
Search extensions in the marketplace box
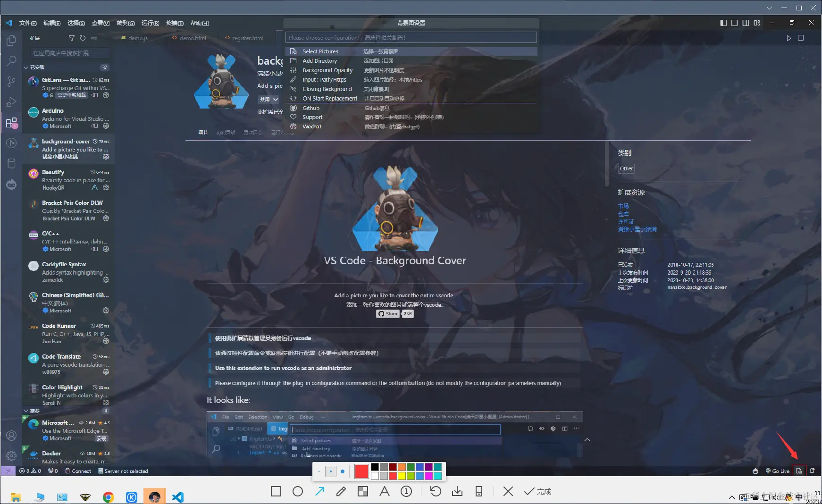pos(70,53)
